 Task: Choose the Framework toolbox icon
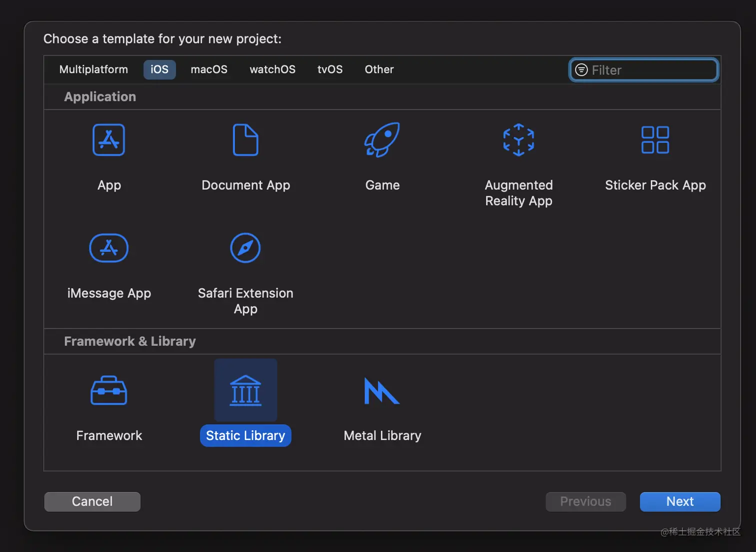(108, 390)
